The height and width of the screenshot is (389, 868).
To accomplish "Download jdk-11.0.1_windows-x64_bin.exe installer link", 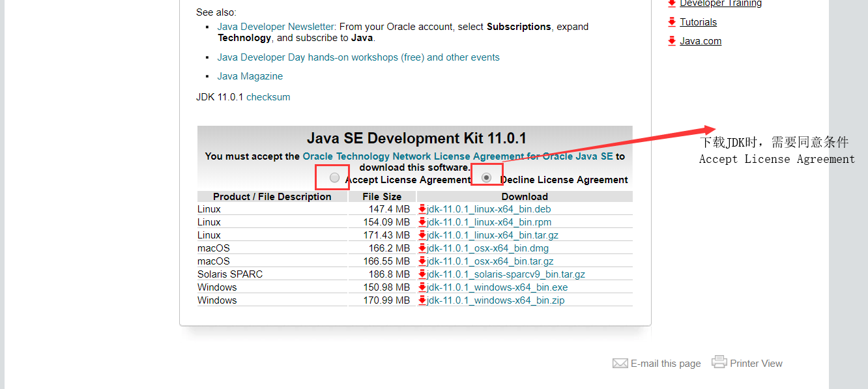I will pos(497,287).
